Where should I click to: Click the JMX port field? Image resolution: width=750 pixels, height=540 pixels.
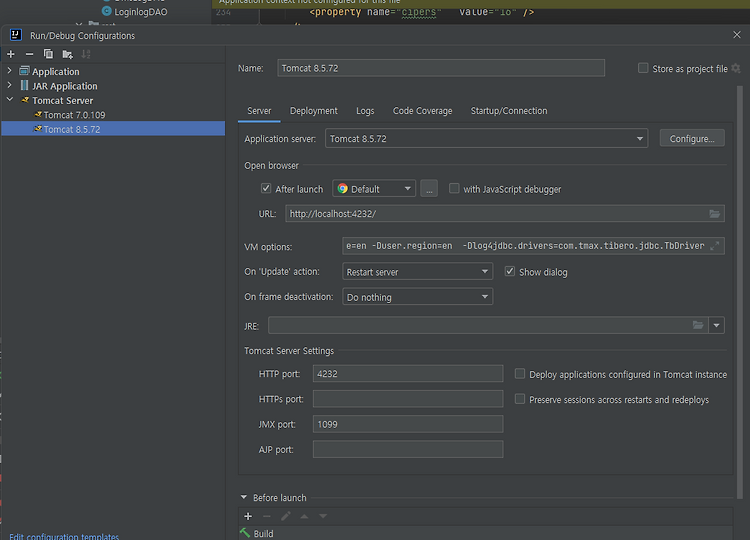408,424
